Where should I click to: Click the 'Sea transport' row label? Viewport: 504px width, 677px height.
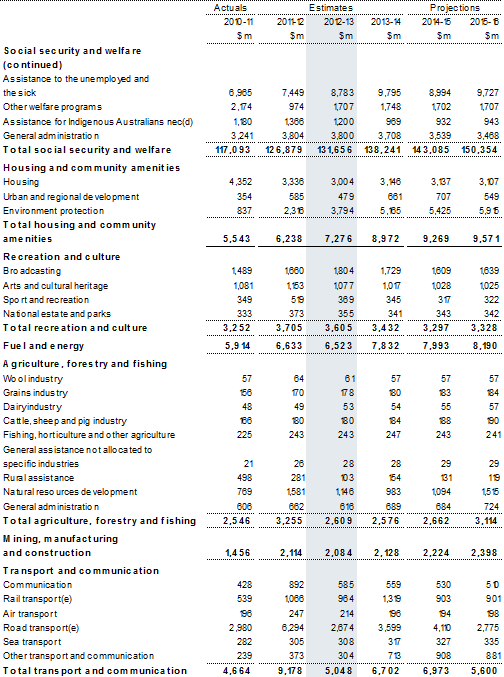click(32, 642)
